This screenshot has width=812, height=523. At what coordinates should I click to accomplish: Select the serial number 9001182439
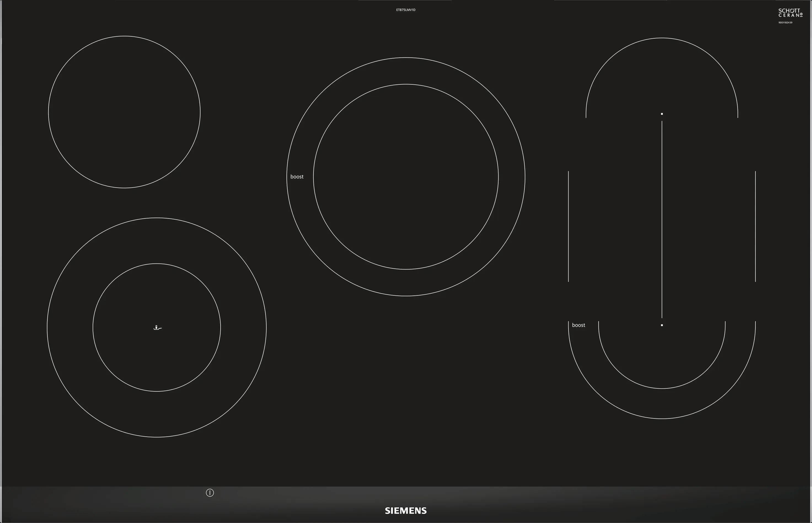pos(785,22)
